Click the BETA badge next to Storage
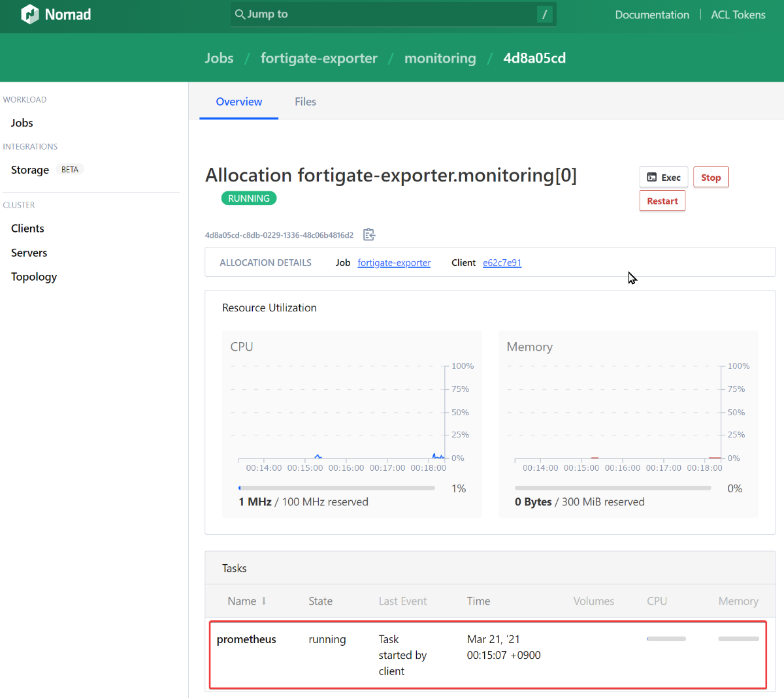This screenshot has width=784, height=698. 70,170
